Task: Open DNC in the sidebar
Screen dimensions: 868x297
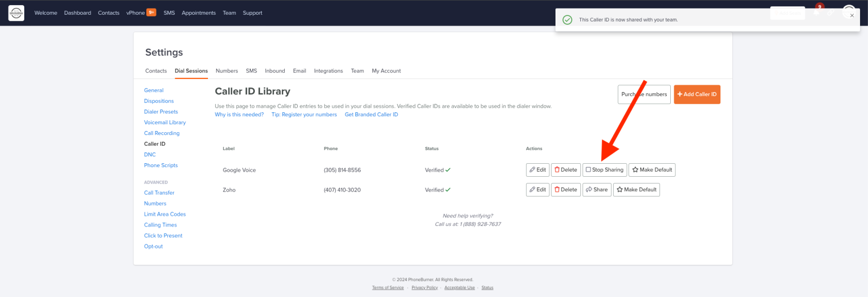Action: 150,155
